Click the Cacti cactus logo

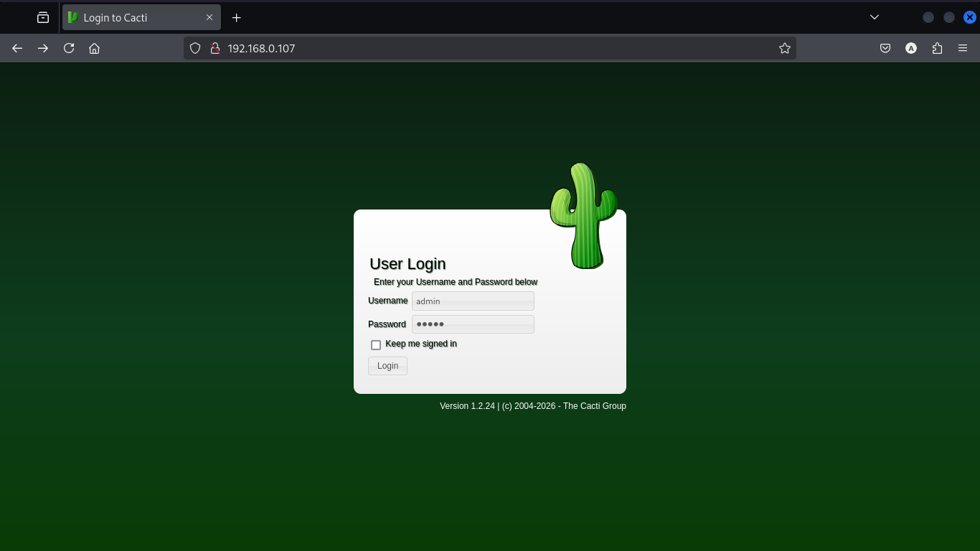(584, 216)
